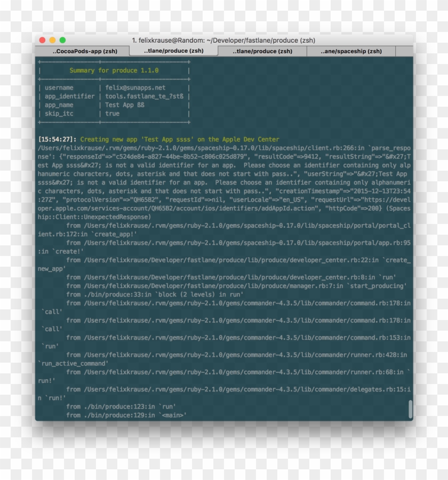Screen dimensions: 448x480
Task: Select the ane/spaceship (zsh) tab
Action: tap(351, 51)
